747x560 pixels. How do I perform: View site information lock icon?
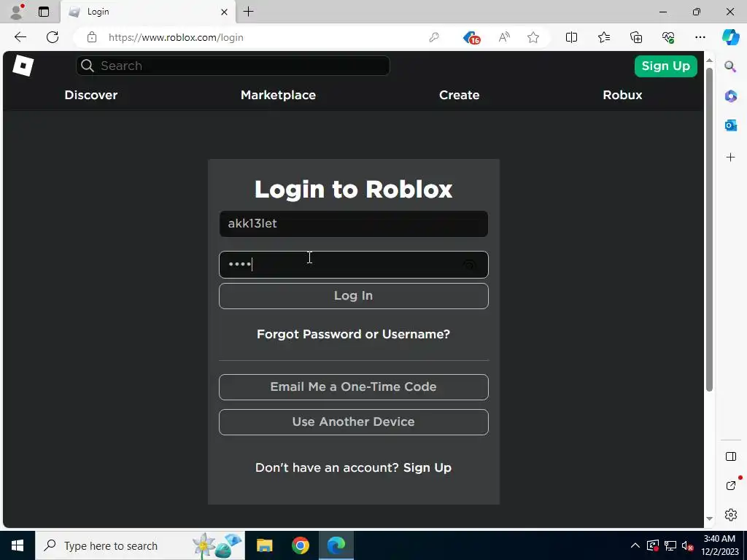point(92,37)
